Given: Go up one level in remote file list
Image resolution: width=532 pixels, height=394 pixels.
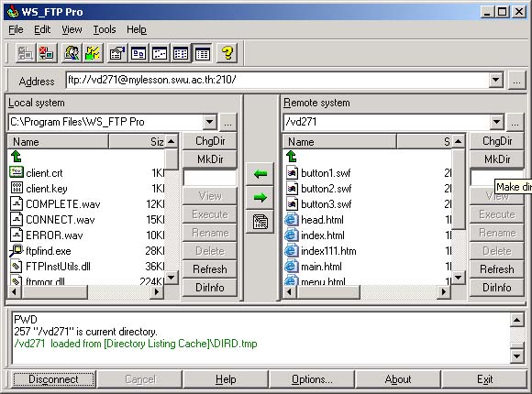Looking at the screenshot, I should 292,157.
